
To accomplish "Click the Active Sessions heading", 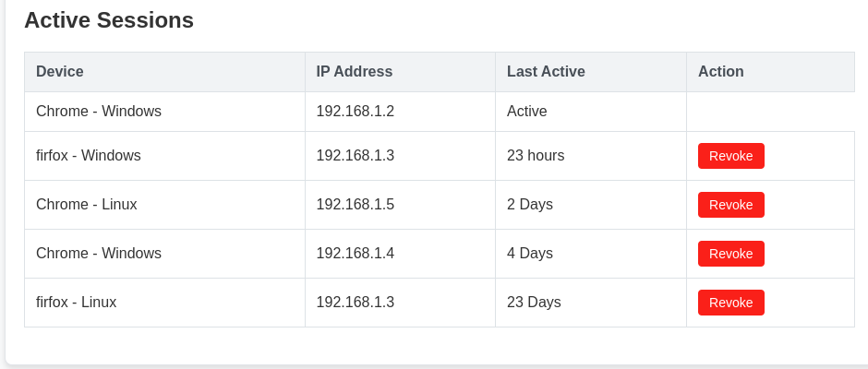I will [109, 20].
